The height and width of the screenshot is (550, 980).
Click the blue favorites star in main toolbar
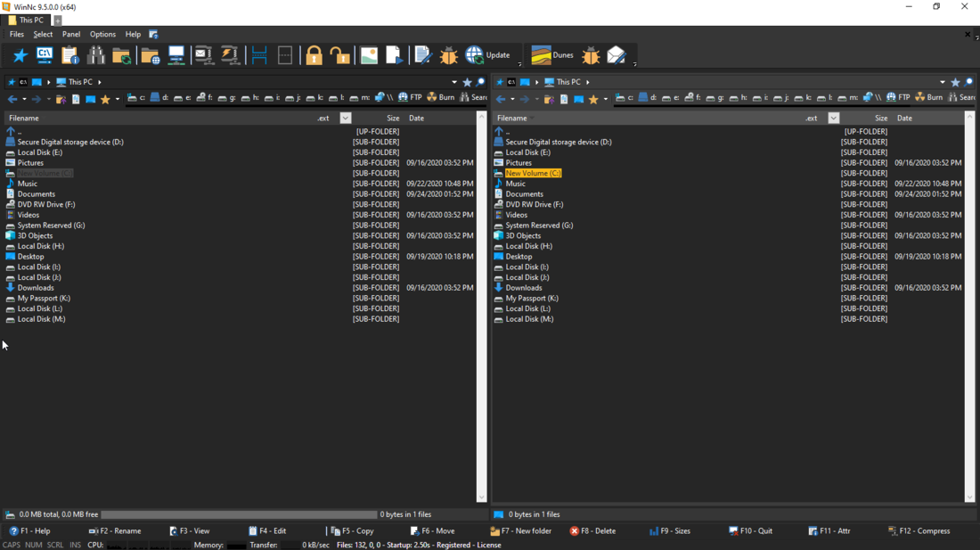(20, 55)
